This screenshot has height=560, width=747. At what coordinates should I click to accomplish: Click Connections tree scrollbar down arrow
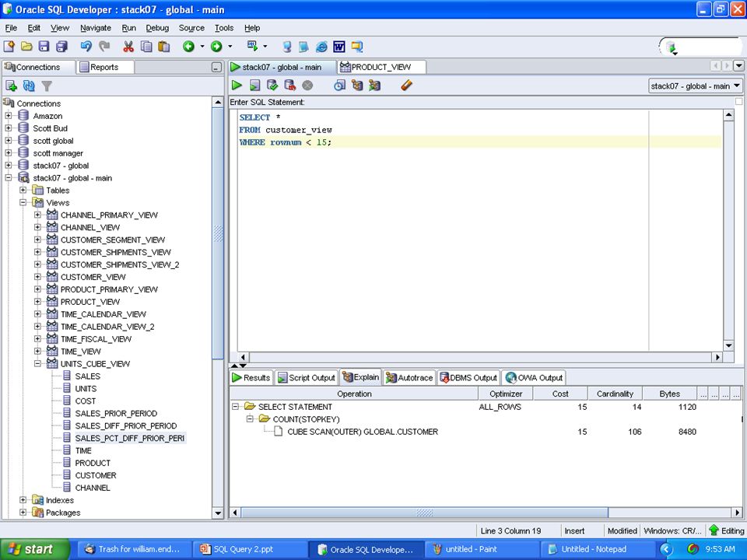pyautogui.click(x=218, y=513)
